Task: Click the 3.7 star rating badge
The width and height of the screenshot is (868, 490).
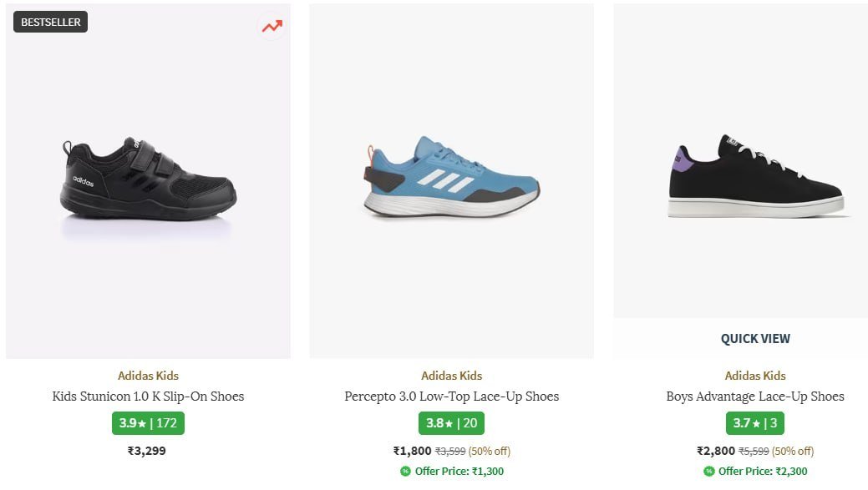Action: (755, 423)
